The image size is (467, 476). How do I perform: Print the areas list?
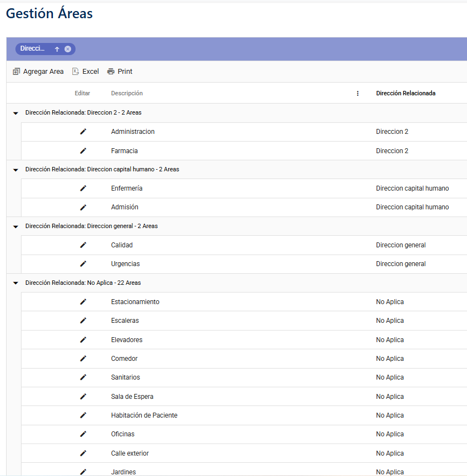pyautogui.click(x=120, y=71)
